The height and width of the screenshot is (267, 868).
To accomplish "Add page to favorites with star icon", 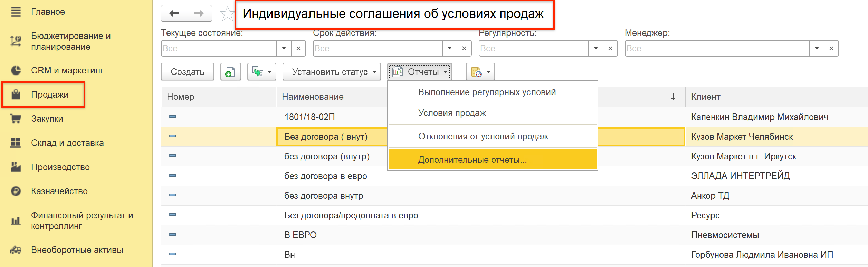I will pyautogui.click(x=227, y=14).
